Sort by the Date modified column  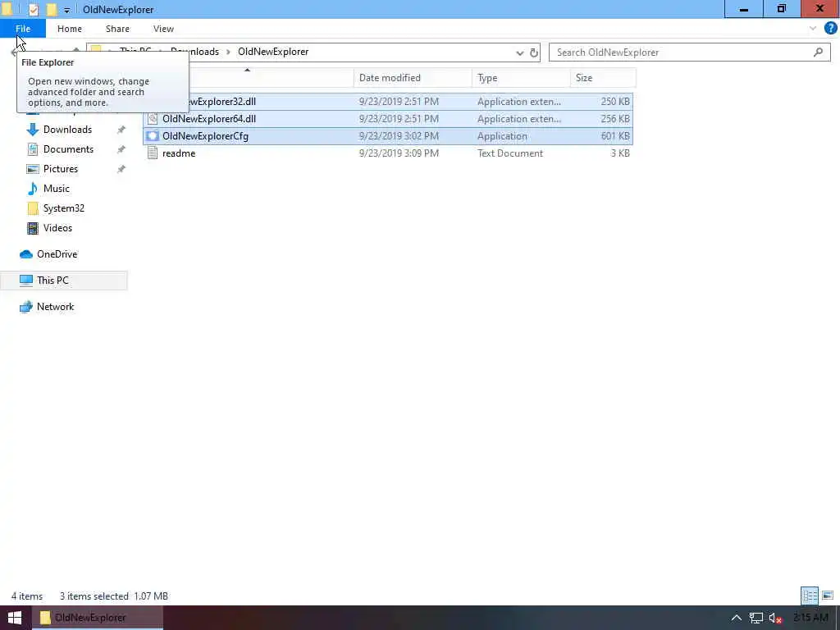[x=413, y=78]
